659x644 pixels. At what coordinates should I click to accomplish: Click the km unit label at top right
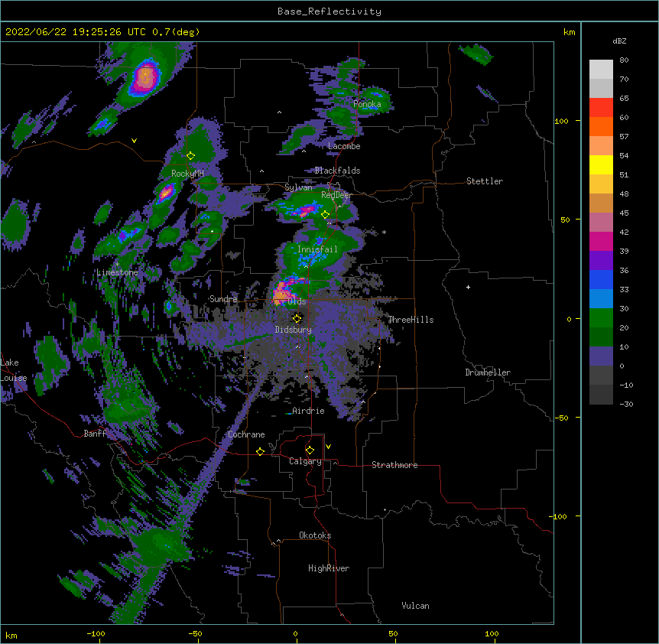569,32
